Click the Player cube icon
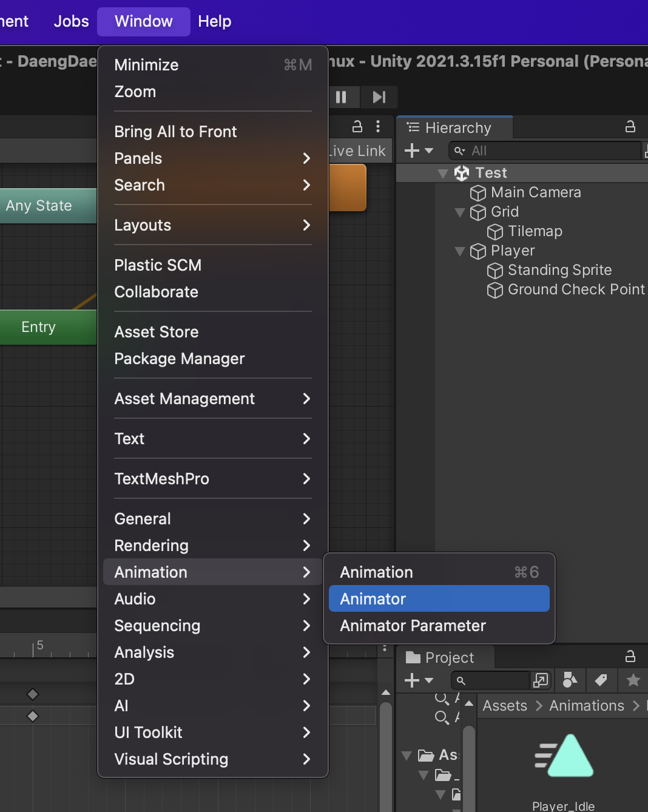The image size is (648, 812). [x=478, y=251]
